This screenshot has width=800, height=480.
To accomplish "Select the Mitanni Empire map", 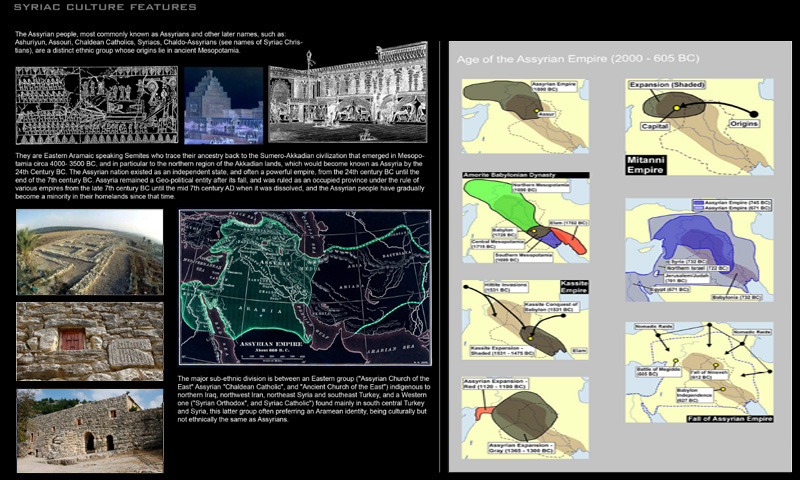I will click(x=699, y=127).
